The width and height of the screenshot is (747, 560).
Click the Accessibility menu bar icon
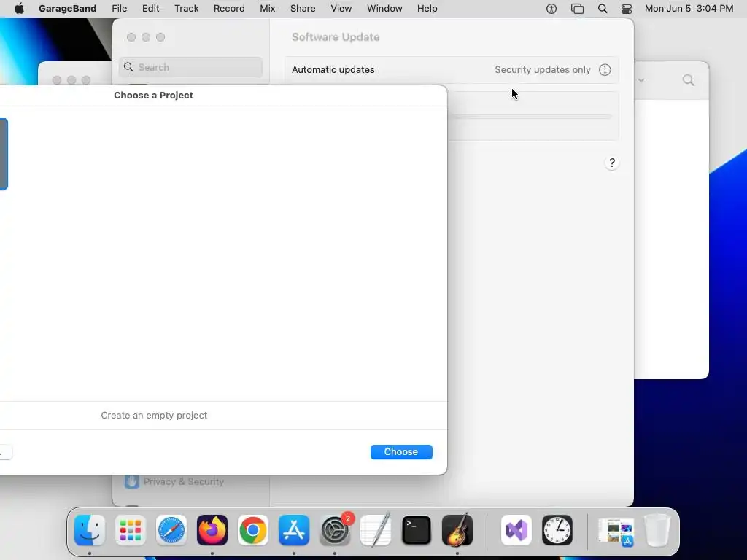coord(551,8)
